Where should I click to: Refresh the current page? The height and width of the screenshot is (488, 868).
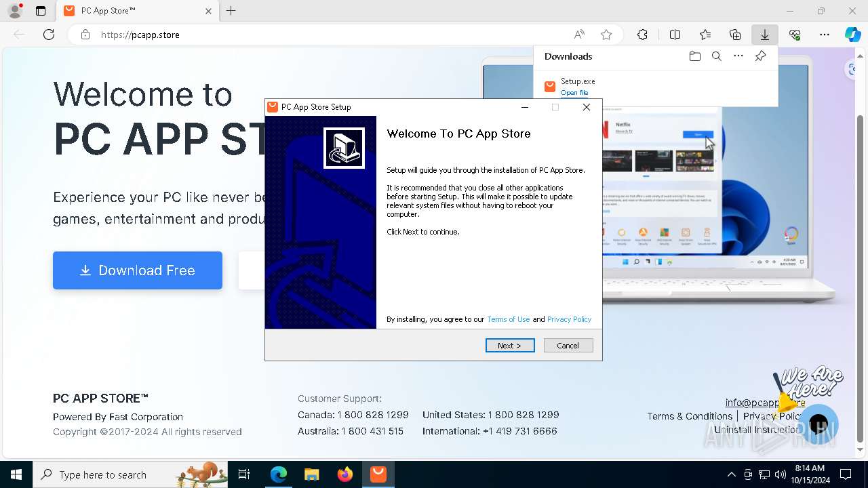(49, 35)
